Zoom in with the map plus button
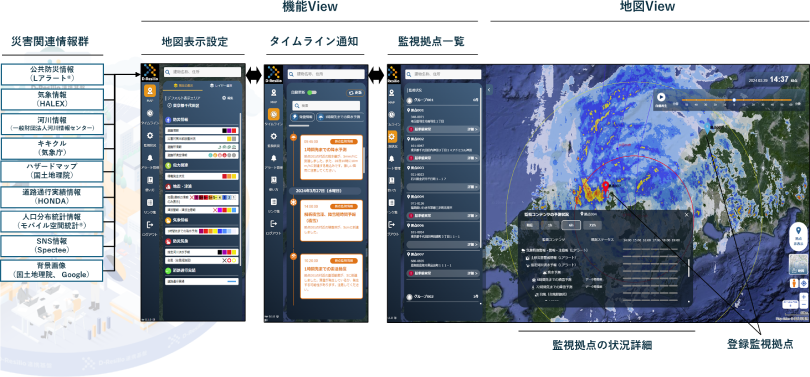Image resolution: width=810 pixels, height=377 pixels. pyautogui.click(x=803, y=297)
